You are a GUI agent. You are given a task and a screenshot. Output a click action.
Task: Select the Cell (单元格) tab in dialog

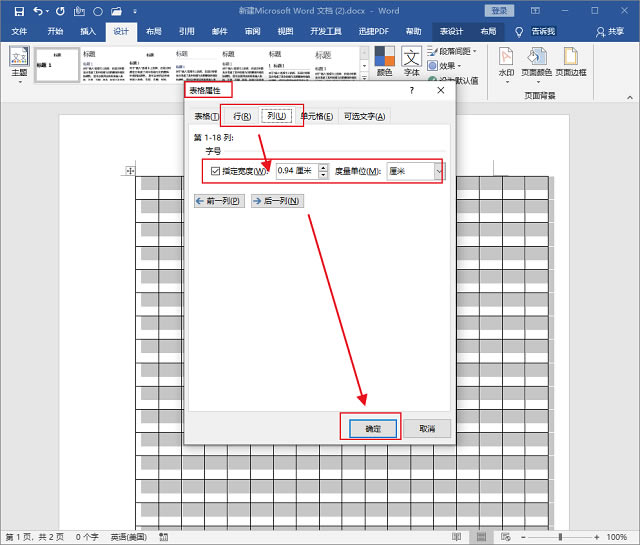[317, 117]
